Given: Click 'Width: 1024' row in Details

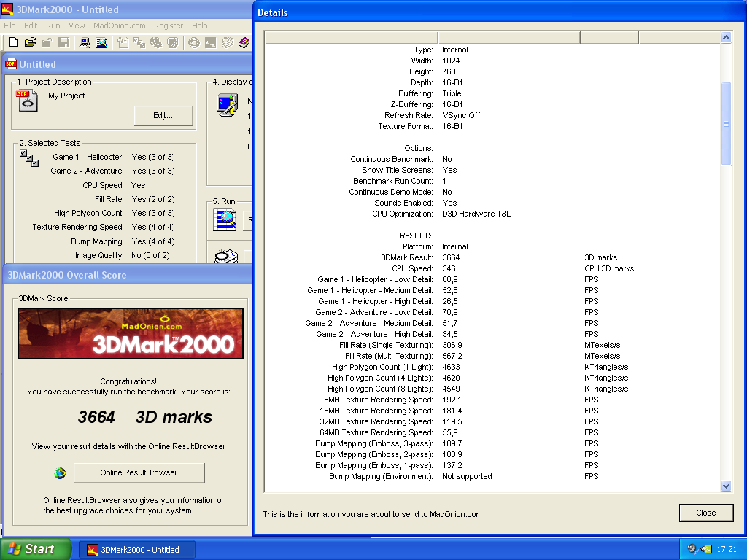Looking at the screenshot, I should coord(492,61).
